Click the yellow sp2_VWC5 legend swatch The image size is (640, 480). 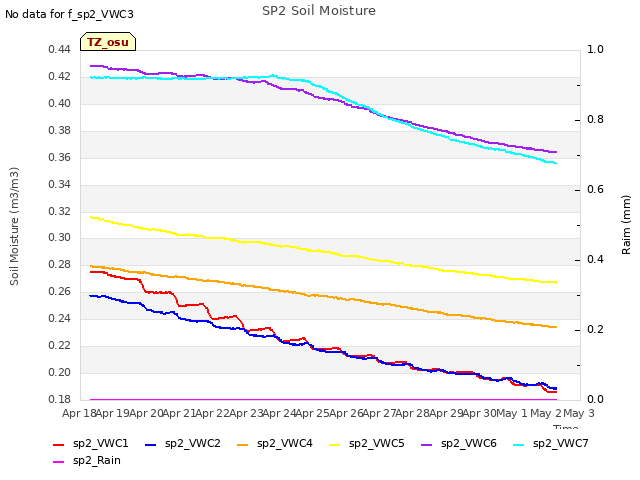[x=335, y=444]
